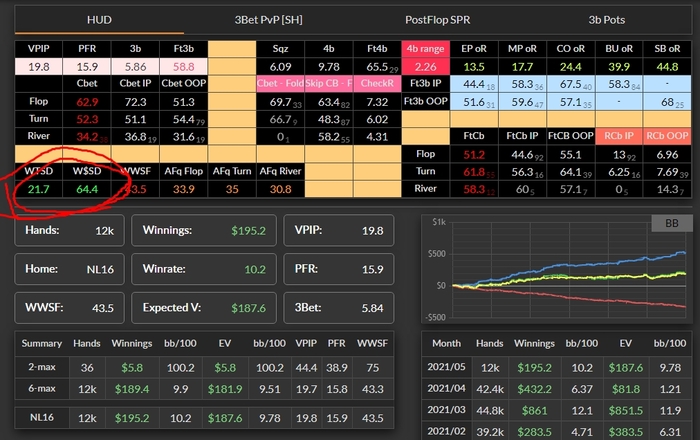Open the 3Bet PvP [SH] tab

(x=265, y=18)
